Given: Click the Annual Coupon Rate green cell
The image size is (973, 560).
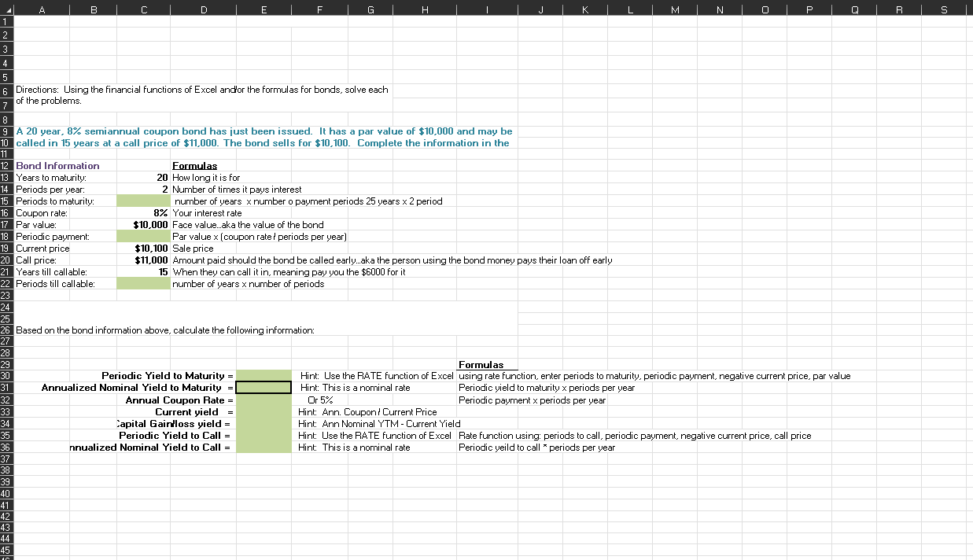Looking at the screenshot, I should tap(264, 400).
